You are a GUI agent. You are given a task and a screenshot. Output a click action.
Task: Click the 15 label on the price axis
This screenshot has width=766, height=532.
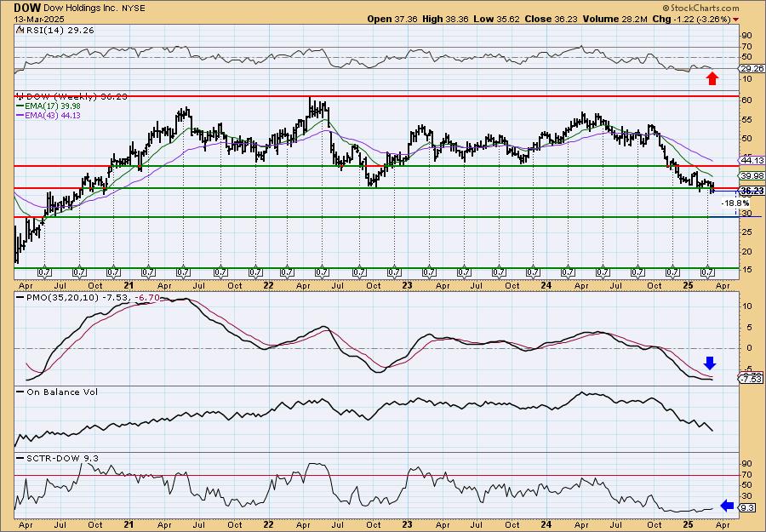click(x=746, y=270)
